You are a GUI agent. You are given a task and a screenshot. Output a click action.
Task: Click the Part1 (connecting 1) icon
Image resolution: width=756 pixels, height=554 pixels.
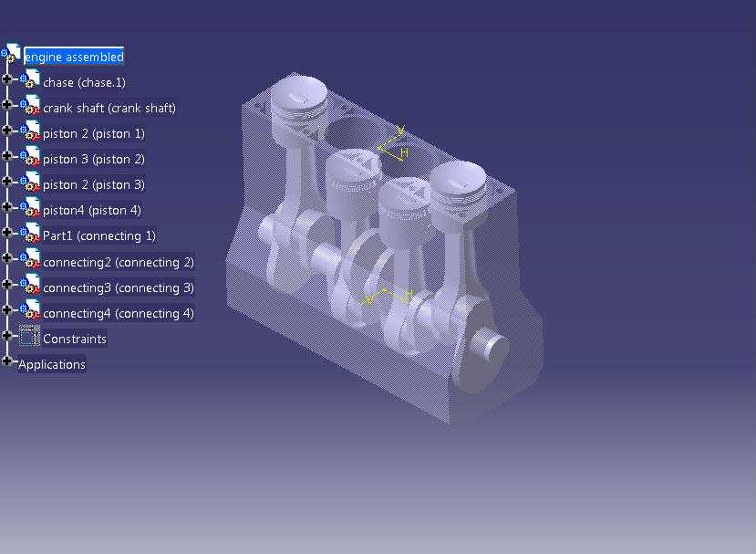tap(30, 233)
